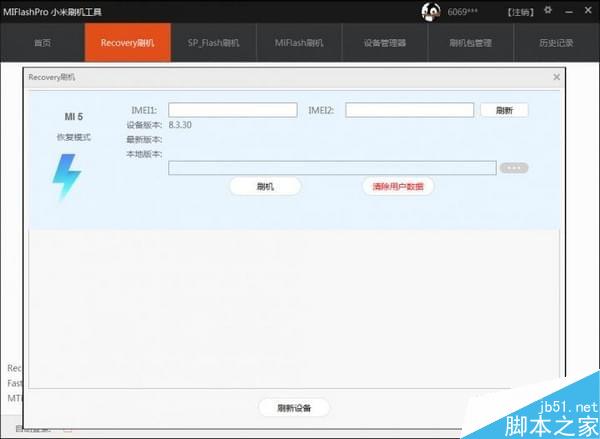Screen dimensions: 600x439
Task: Click the blue lightning bolt icon
Action: click(x=67, y=178)
